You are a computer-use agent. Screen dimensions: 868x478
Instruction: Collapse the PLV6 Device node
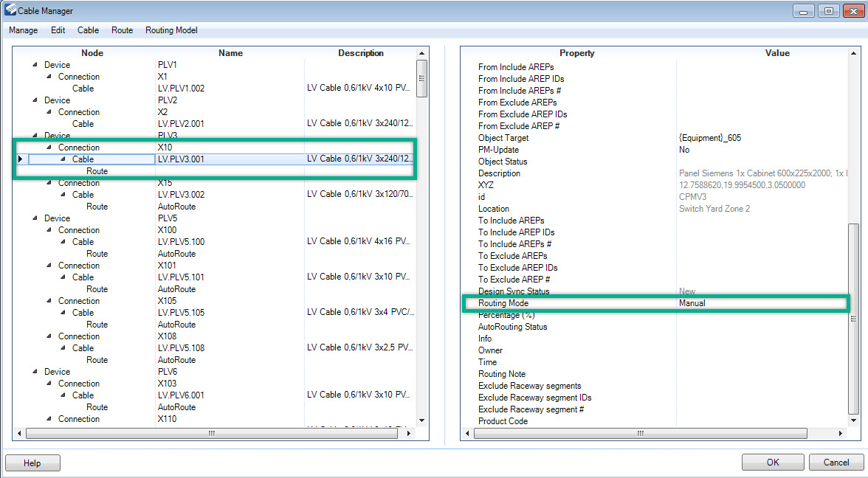pyautogui.click(x=35, y=372)
